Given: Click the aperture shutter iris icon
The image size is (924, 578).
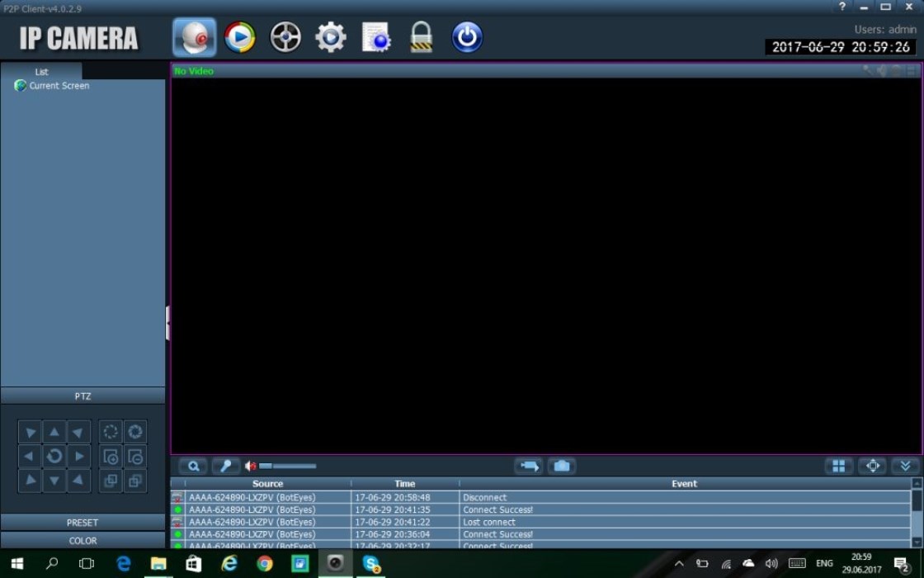Looking at the screenshot, I should [x=135, y=432].
